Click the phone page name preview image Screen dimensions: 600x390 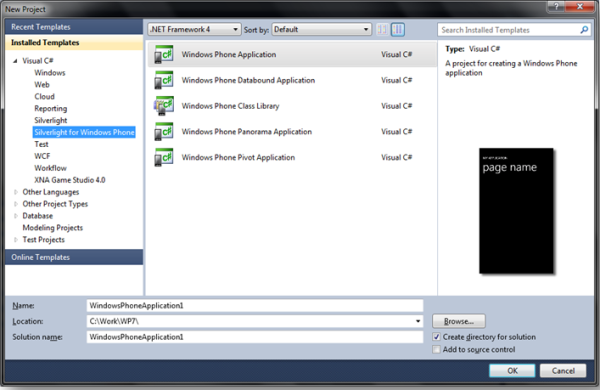pos(516,211)
